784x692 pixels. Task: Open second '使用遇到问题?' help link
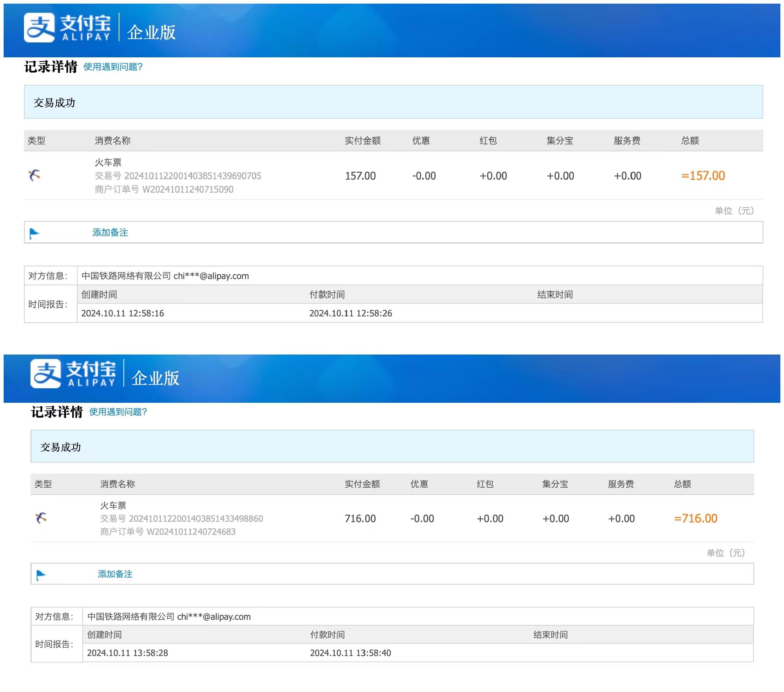(118, 411)
